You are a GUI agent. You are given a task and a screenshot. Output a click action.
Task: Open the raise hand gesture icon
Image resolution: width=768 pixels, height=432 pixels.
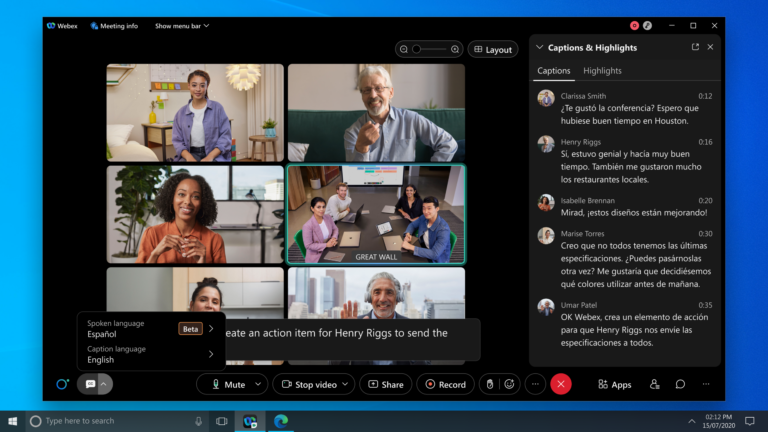tap(488, 384)
